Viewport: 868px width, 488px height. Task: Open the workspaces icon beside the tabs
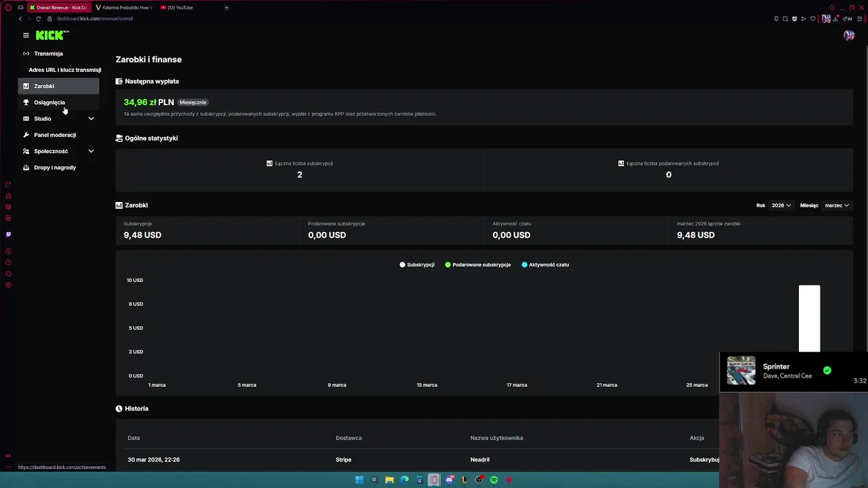click(x=21, y=7)
